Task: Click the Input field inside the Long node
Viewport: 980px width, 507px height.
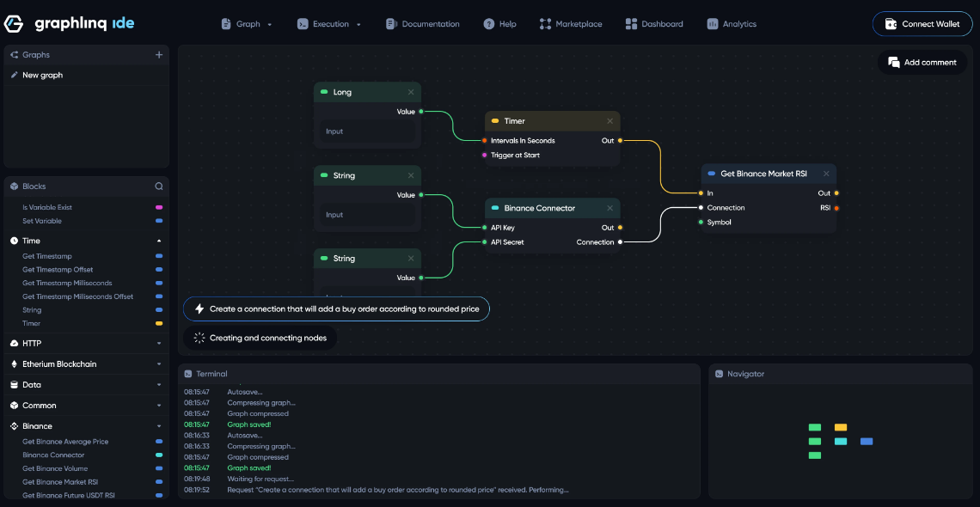Action: (367, 131)
